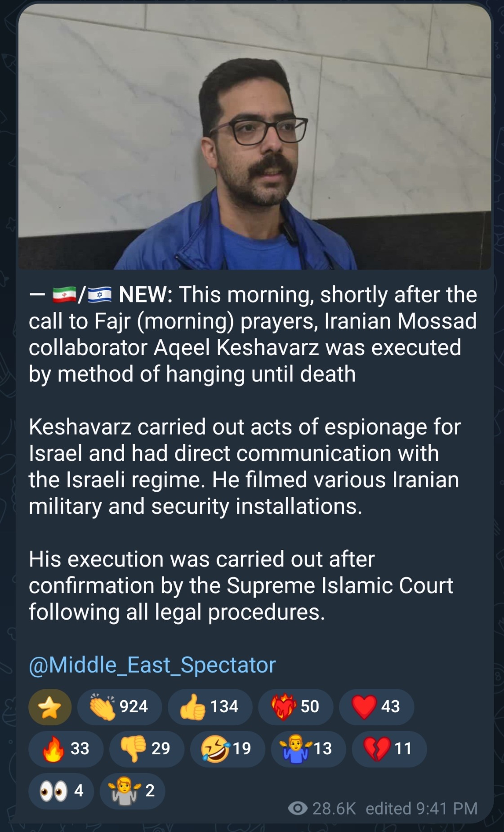Tap the person shrugging reaction 2
This screenshot has height=832, width=504.
click(132, 791)
